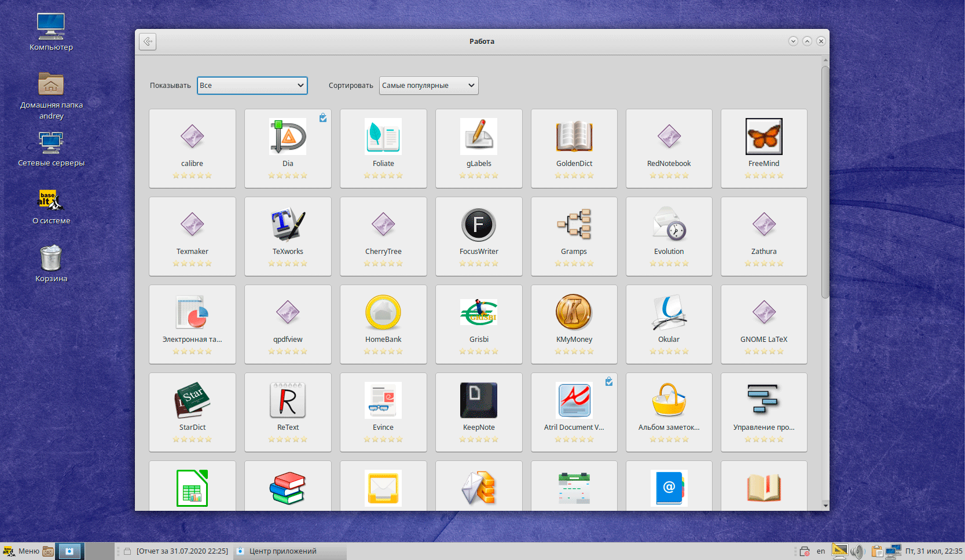Click the FocusWriter app icon
965x560 pixels.
click(x=478, y=225)
